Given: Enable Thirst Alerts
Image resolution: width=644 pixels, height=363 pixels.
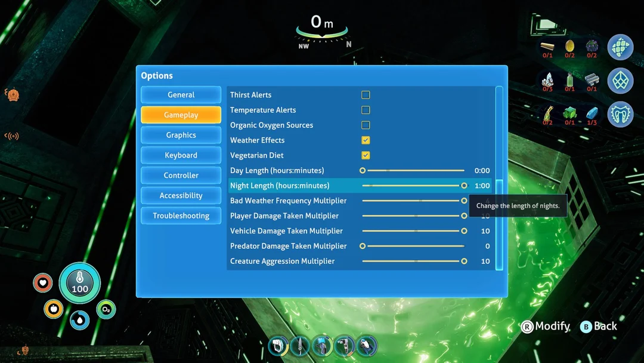Looking at the screenshot, I should [x=366, y=94].
